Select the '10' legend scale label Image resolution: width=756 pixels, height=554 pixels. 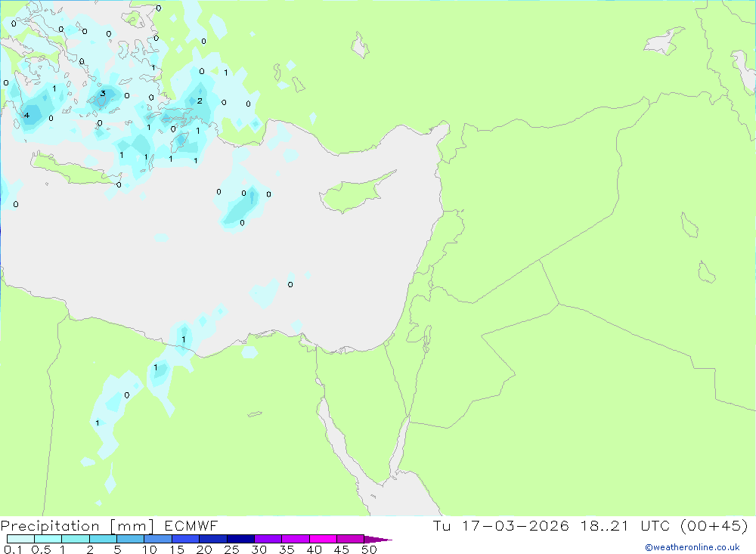pyautogui.click(x=150, y=549)
